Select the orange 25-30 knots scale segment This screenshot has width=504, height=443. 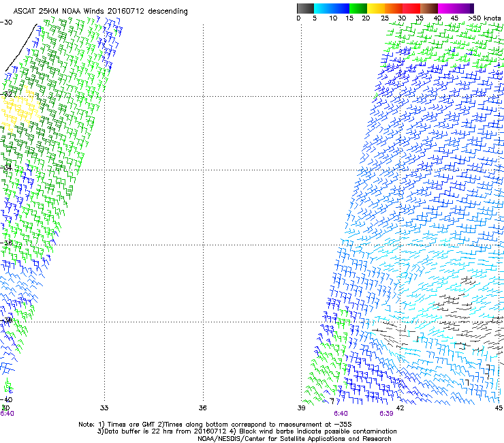point(394,8)
